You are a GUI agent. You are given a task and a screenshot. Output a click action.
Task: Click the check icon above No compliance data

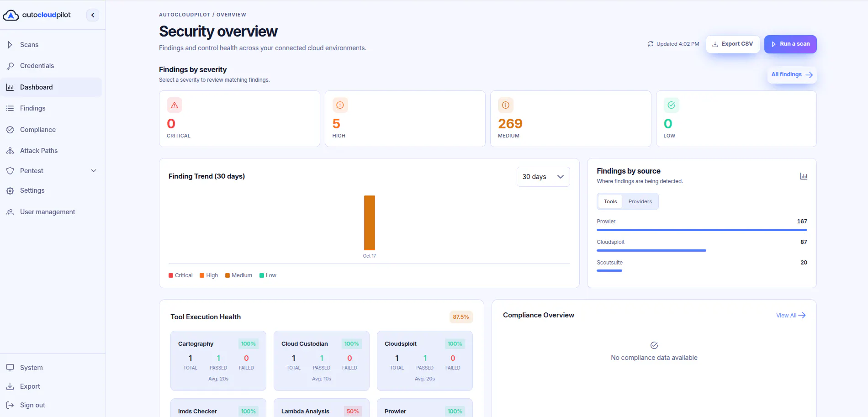pyautogui.click(x=654, y=345)
